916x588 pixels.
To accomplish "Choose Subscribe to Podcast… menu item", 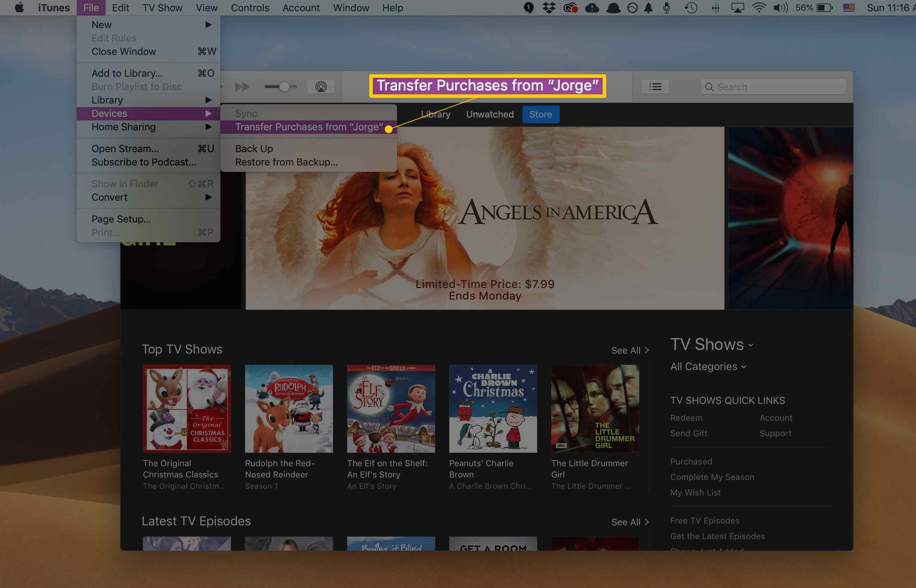I will pos(149,162).
